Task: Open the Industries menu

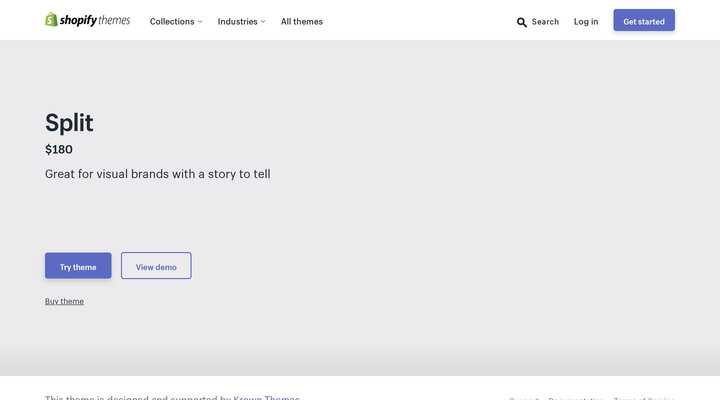Action: click(x=237, y=21)
